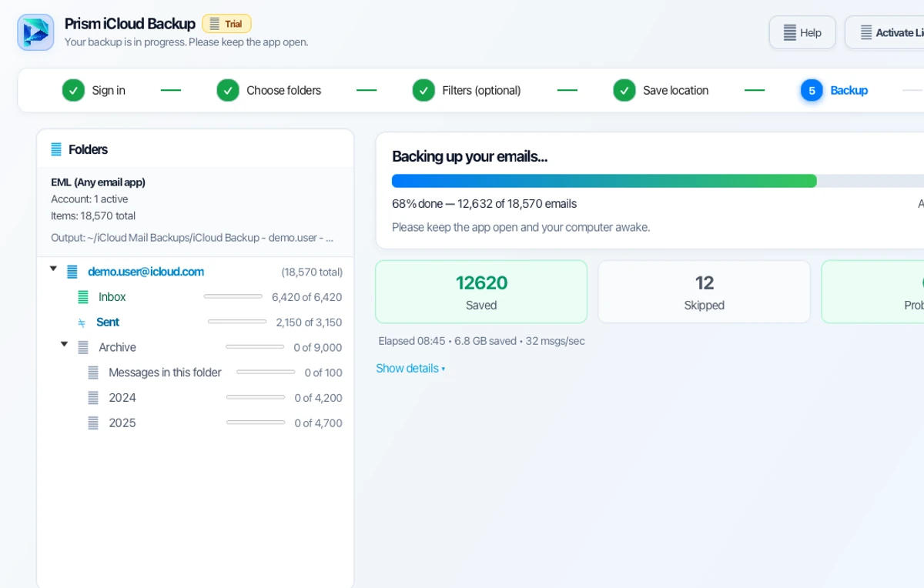The image size is (924, 588).
Task: Click the Archive folder icon
Action: pos(83,348)
